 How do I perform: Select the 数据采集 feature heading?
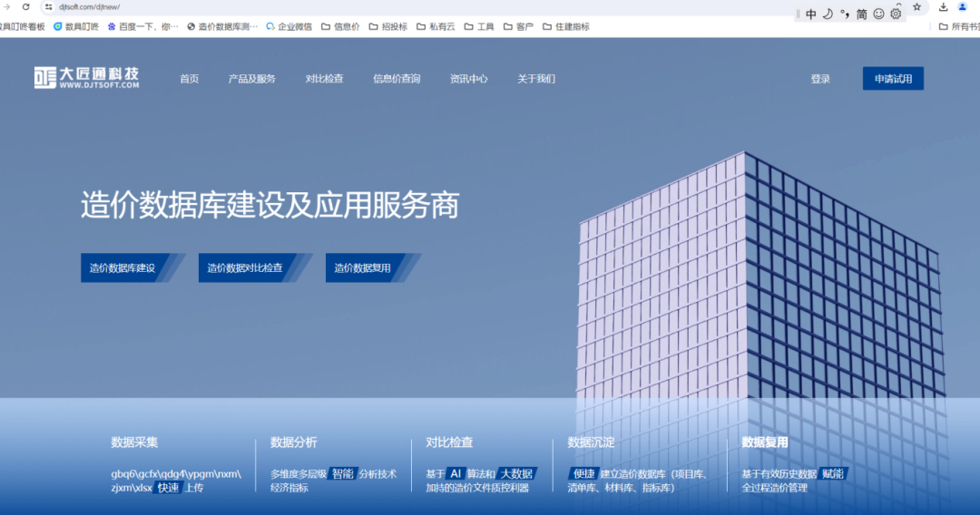coord(134,442)
